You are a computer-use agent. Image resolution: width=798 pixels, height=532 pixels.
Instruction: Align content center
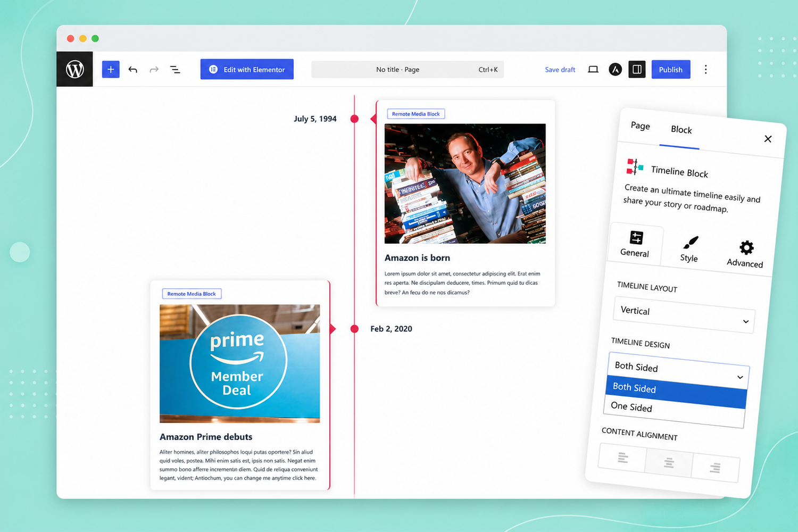pos(669,463)
